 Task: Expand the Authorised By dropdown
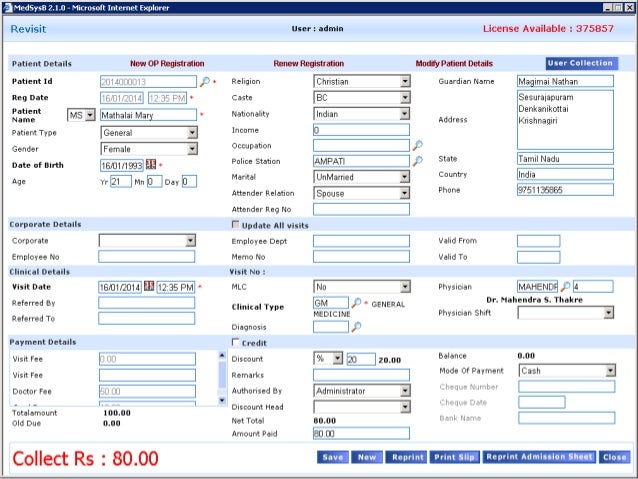(x=362, y=391)
